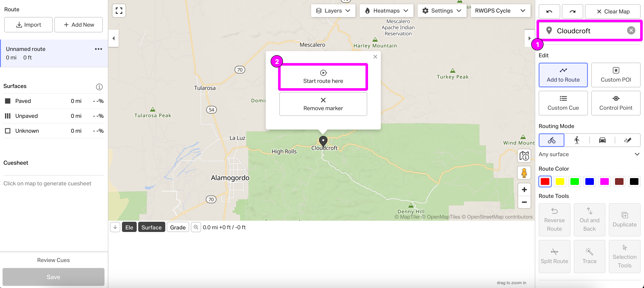Click the fullscreen map icon
The width and height of the screenshot is (644, 288).
point(119,11)
